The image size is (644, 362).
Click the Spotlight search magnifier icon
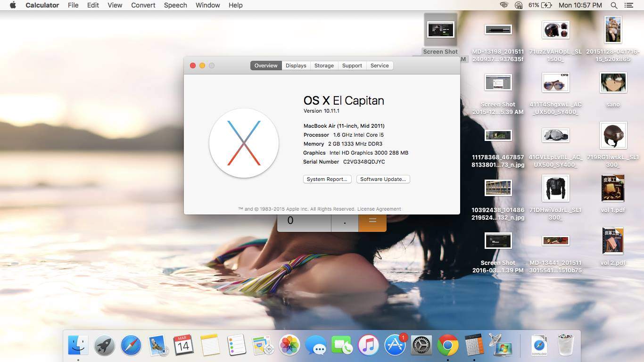coord(614,5)
